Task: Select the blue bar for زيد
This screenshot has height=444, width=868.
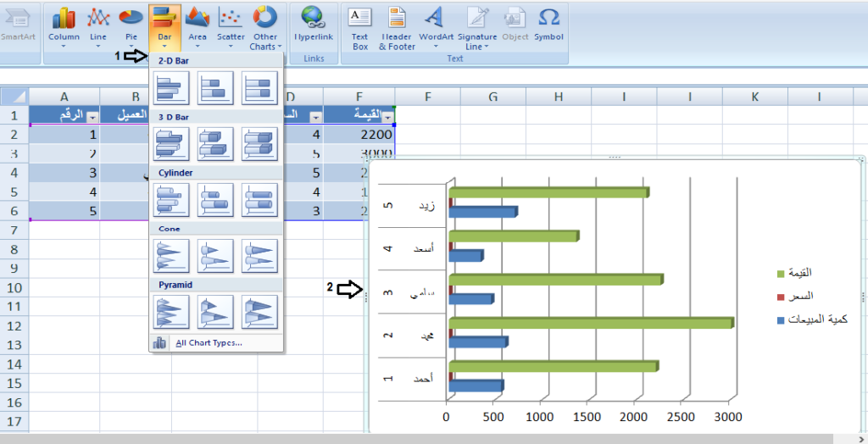Action: click(x=483, y=212)
